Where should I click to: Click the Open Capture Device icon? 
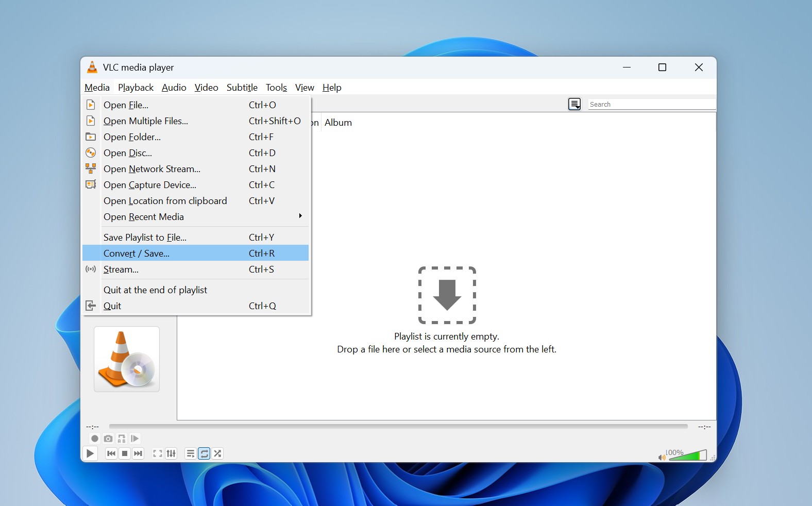[x=91, y=184]
